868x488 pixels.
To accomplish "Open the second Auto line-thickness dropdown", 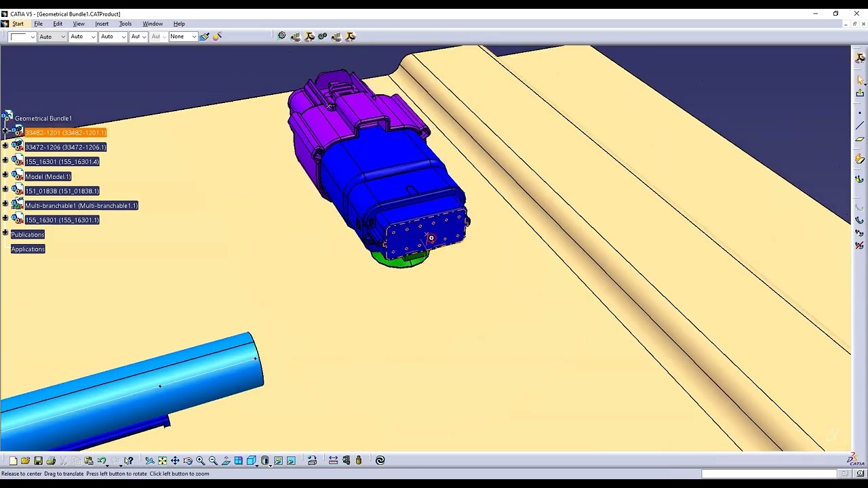I will click(83, 37).
